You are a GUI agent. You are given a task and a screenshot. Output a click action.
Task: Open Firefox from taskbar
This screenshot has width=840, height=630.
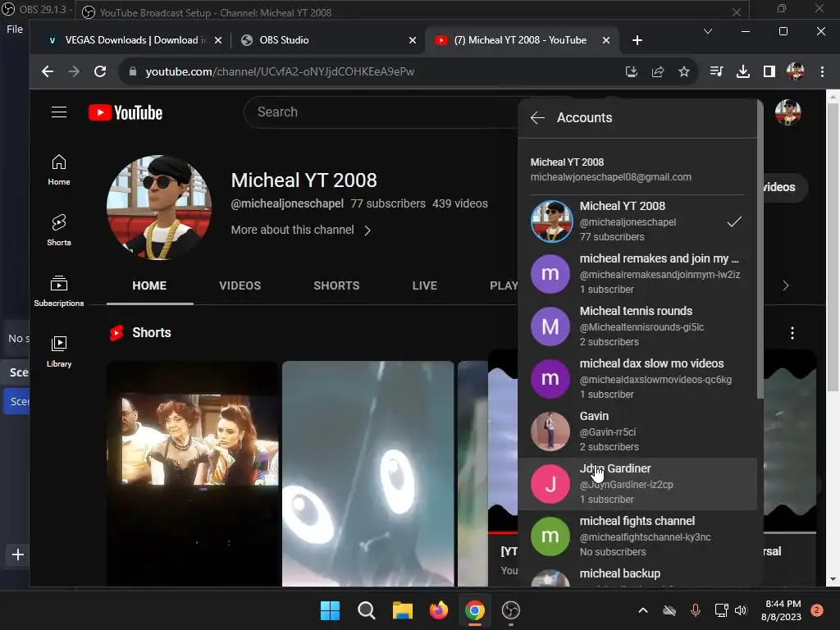pos(439,610)
